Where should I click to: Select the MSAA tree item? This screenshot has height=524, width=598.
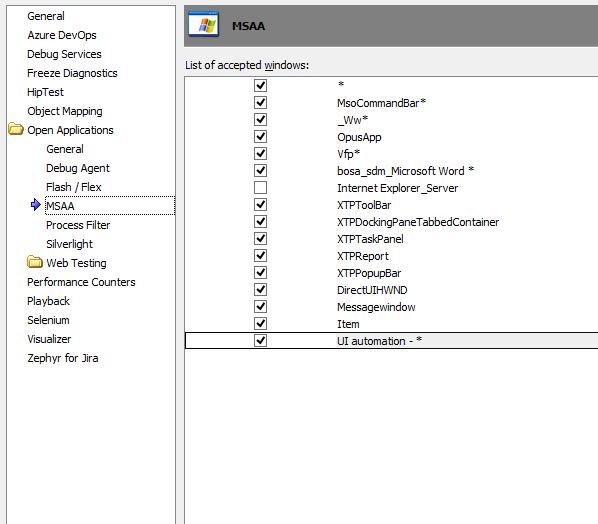click(x=60, y=206)
